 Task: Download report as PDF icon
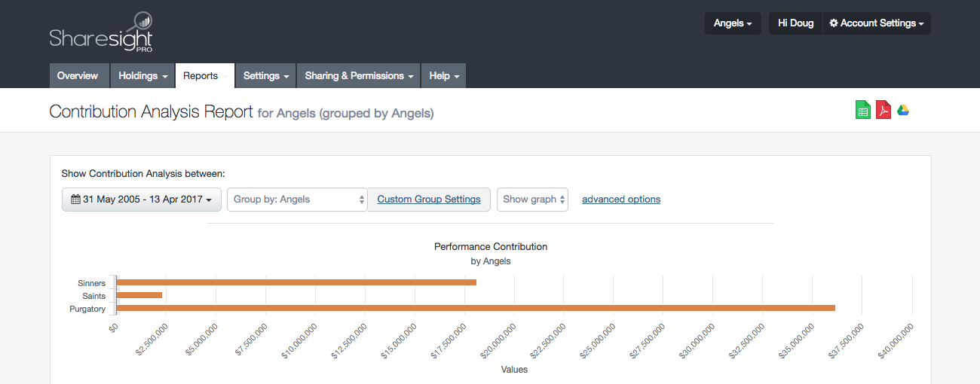[883, 110]
